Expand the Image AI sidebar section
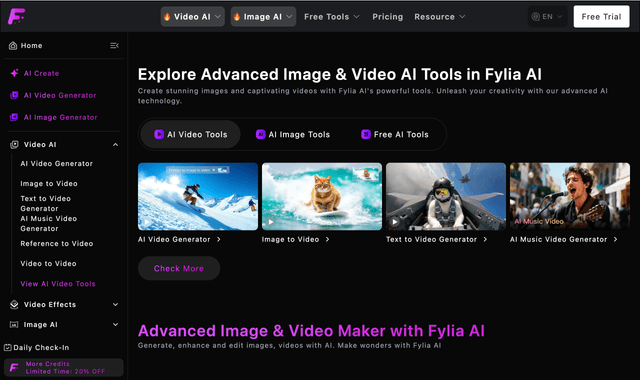Viewport: 640px width, 380px height. tap(116, 324)
